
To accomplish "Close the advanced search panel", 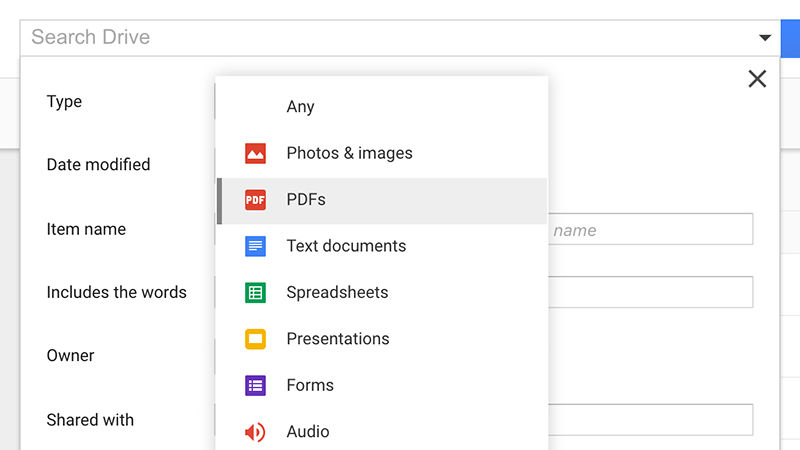I will 757,79.
